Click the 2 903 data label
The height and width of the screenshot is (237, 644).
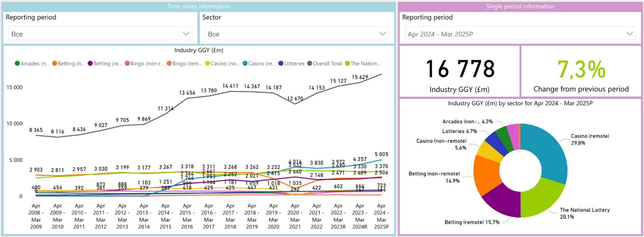tap(36, 170)
